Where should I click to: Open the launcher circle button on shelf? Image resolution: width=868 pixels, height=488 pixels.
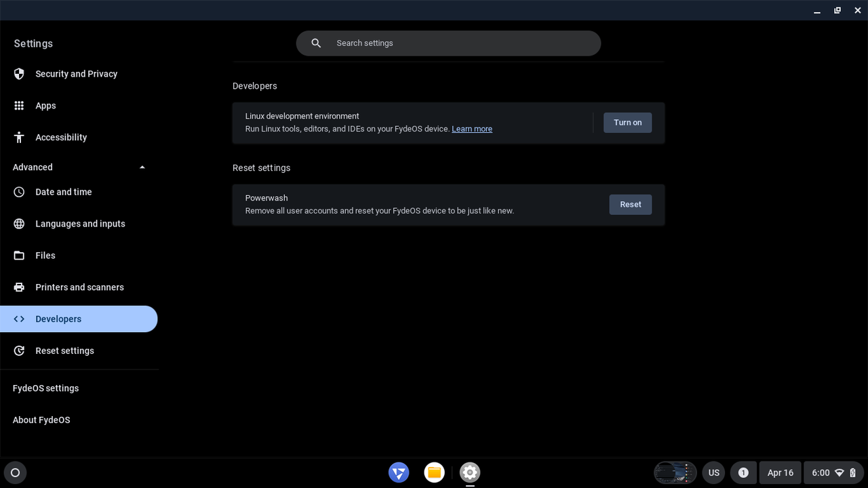(x=16, y=472)
